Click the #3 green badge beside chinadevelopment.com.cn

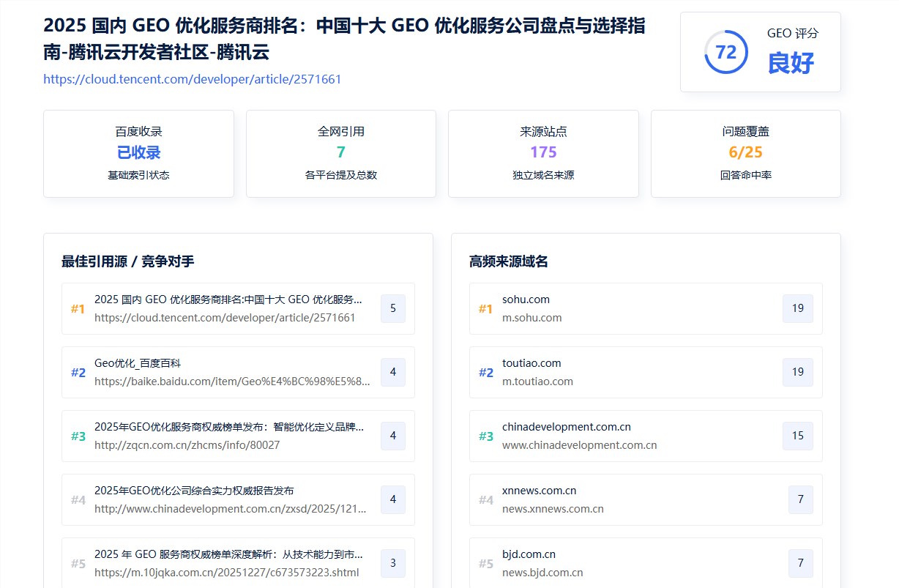point(485,436)
